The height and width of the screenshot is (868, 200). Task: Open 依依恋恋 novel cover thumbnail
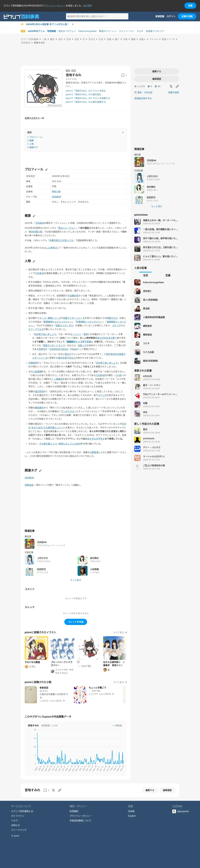[x=31, y=695]
